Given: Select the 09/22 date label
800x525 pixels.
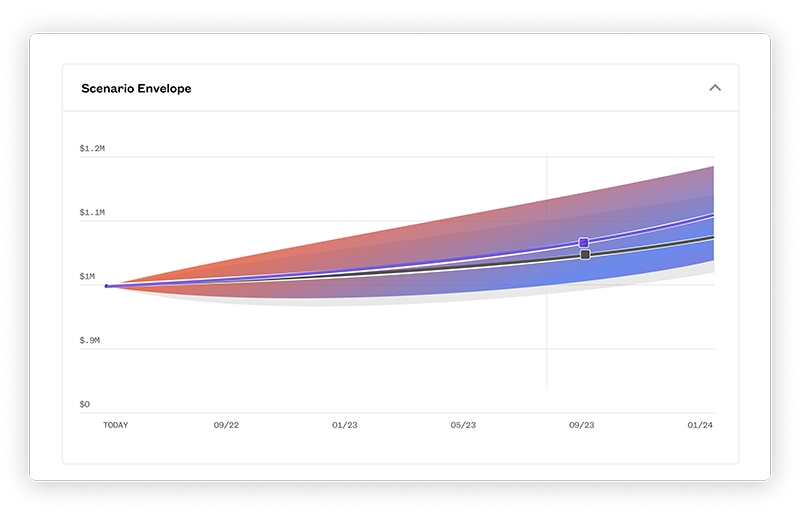Looking at the screenshot, I should pyautogui.click(x=226, y=425).
